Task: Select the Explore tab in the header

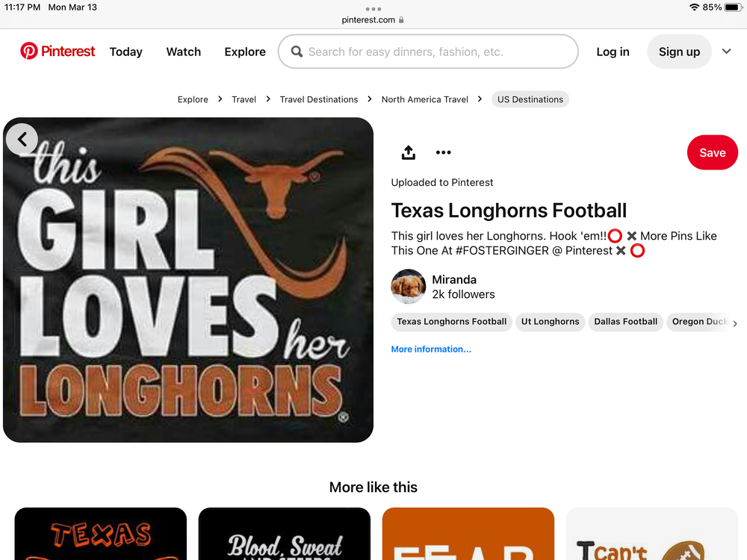Action: (245, 52)
